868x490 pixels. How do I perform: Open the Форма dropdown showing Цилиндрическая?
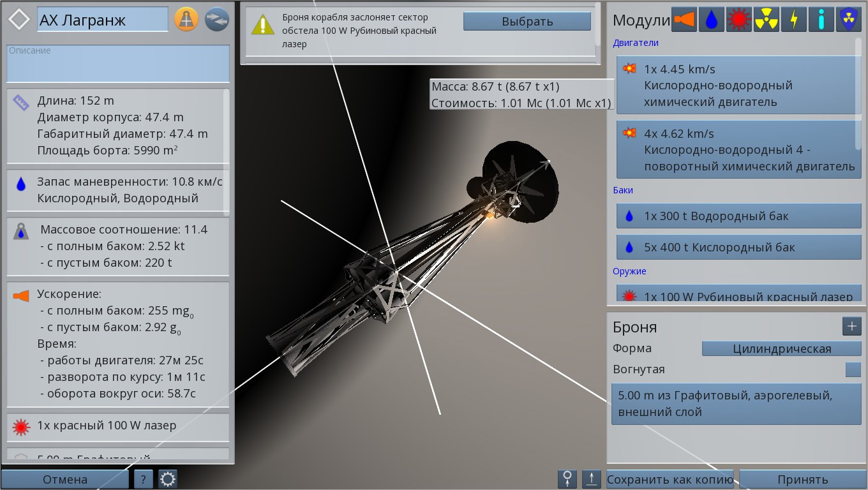[x=782, y=349]
